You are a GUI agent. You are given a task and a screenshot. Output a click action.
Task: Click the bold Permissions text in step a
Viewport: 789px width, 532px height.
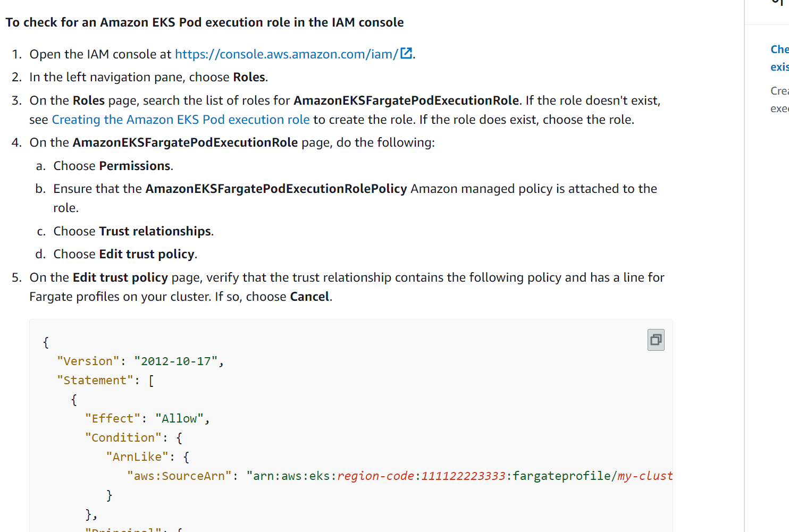(135, 166)
